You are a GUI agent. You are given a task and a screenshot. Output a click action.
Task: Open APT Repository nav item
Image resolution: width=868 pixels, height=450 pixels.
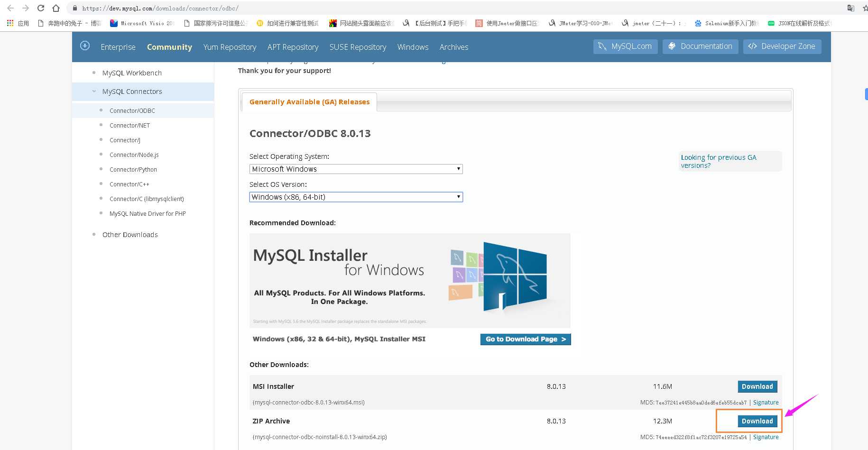[x=293, y=47]
